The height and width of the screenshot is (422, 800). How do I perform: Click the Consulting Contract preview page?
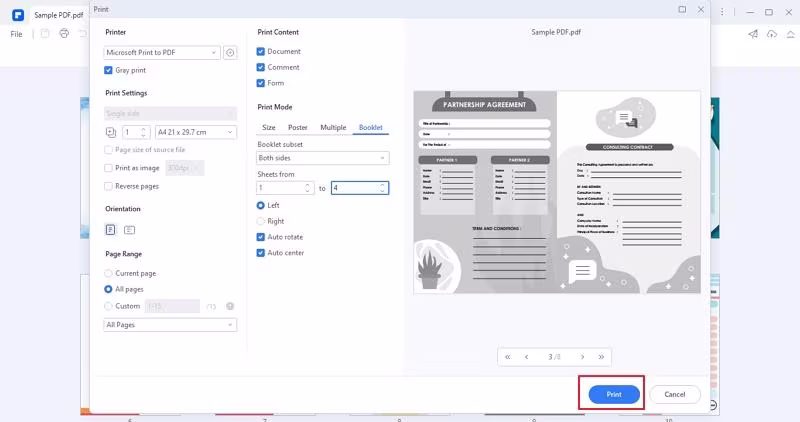[x=629, y=192]
